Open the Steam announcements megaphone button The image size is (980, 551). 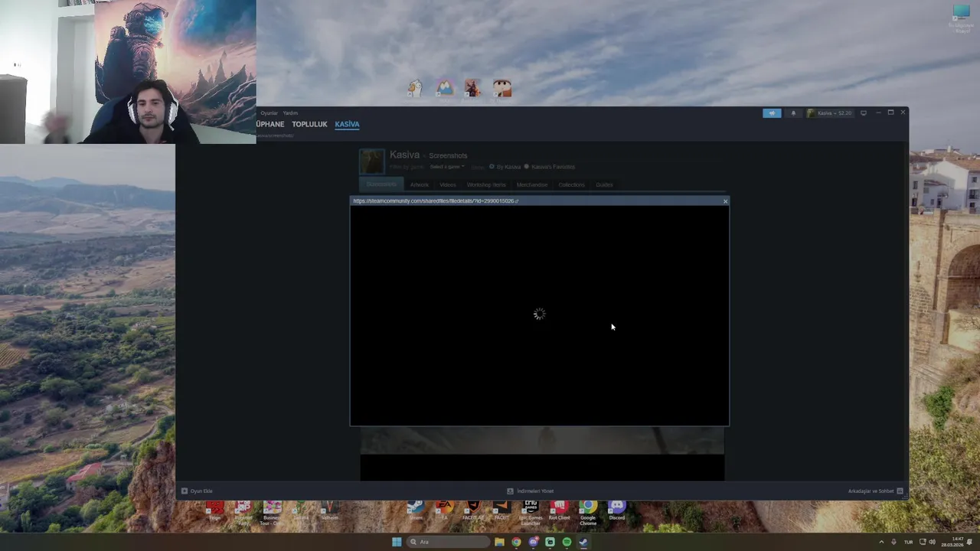click(772, 113)
